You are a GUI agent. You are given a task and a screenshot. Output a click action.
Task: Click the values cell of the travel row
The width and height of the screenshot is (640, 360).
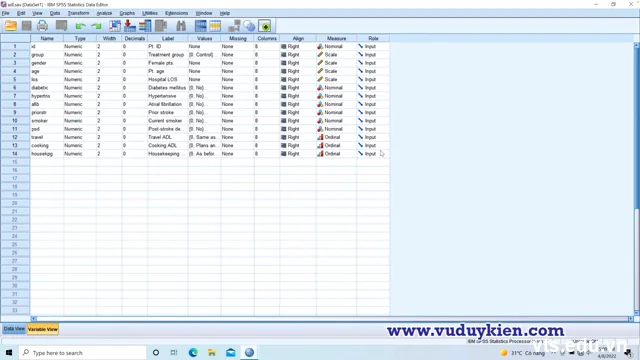(204, 137)
